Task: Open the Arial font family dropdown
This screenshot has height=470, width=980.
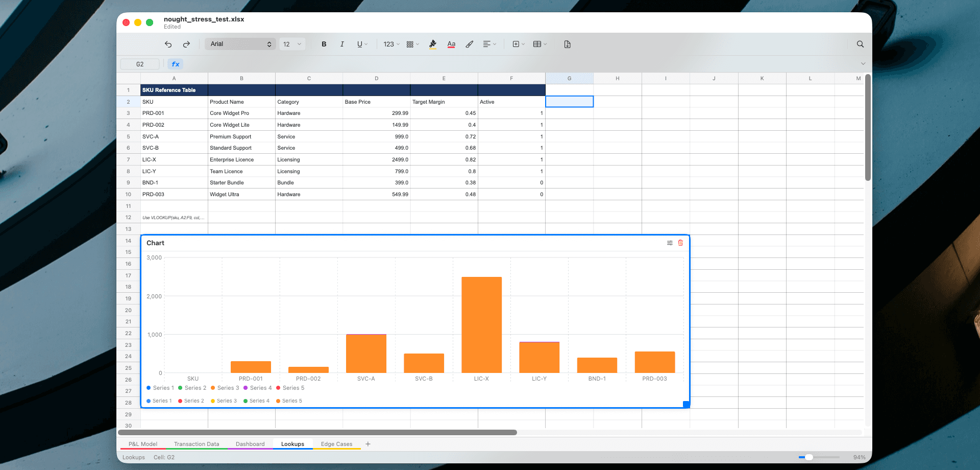Action: (240, 44)
